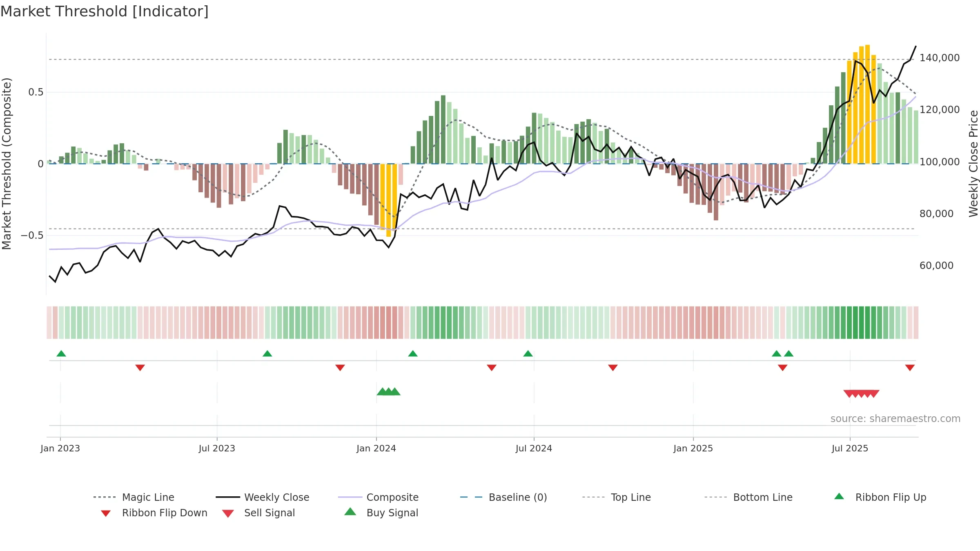Toggle the Bottom Line legend entry
Screen dimensions: 980x551
tap(748, 497)
